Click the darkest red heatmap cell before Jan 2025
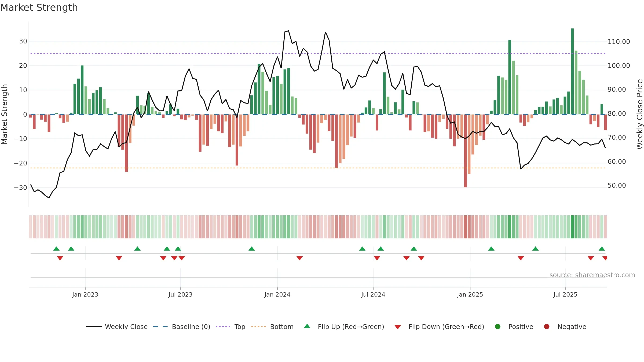This screenshot has height=362, width=644. pos(466,227)
